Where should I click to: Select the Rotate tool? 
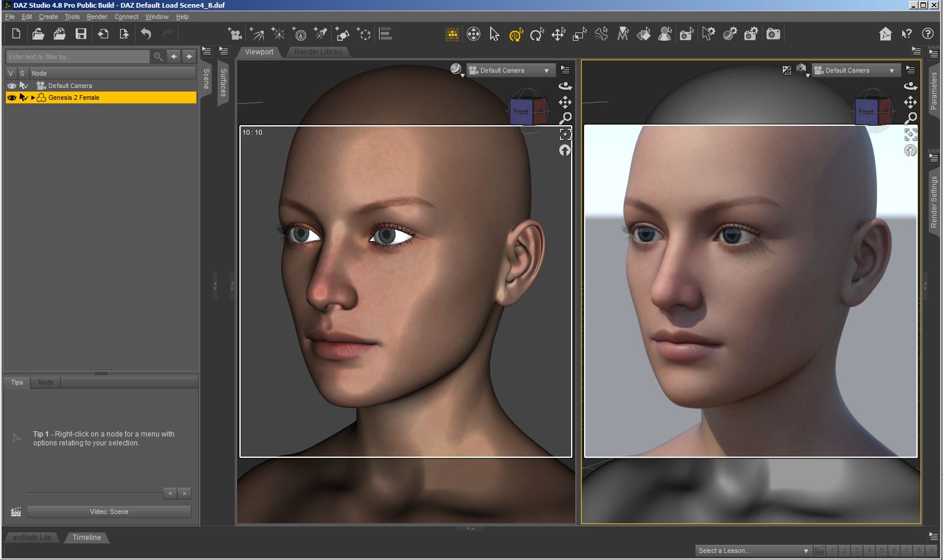pos(537,34)
